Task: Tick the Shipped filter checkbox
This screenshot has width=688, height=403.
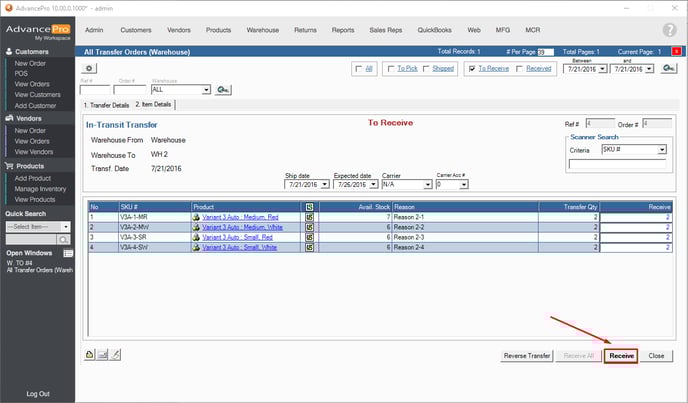Action: point(425,69)
